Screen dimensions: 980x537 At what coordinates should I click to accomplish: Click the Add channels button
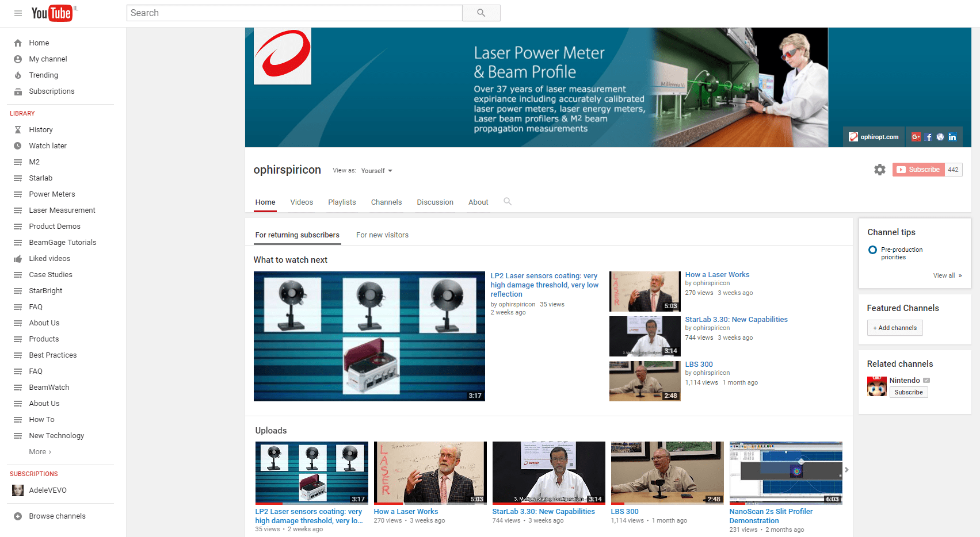coord(895,328)
